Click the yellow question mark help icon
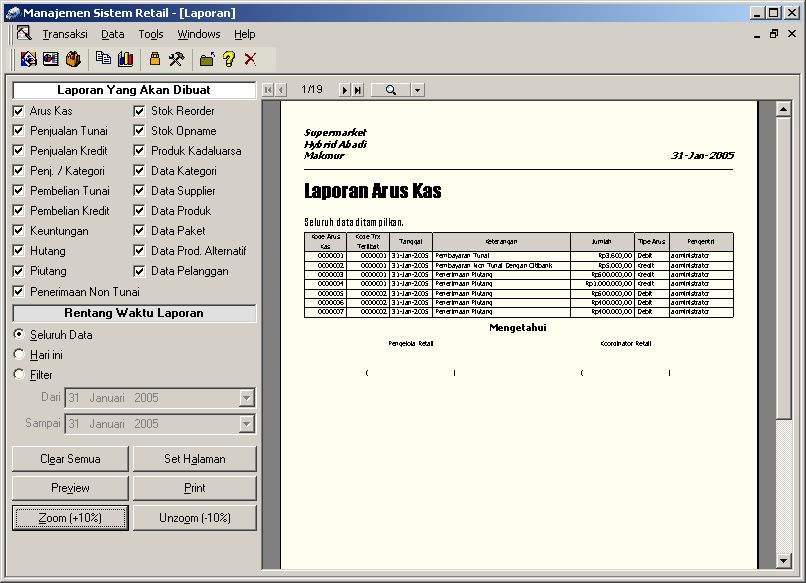The width and height of the screenshot is (806, 583). 228,59
